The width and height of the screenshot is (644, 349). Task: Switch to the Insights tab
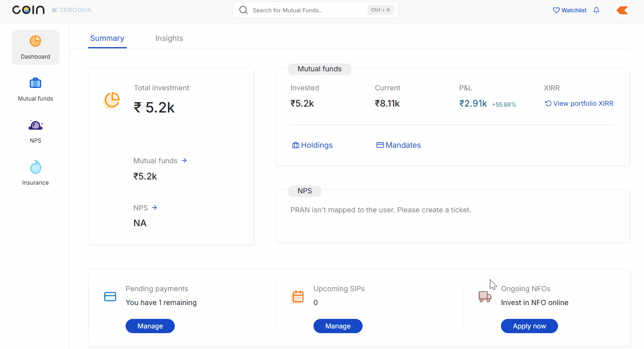coord(169,38)
